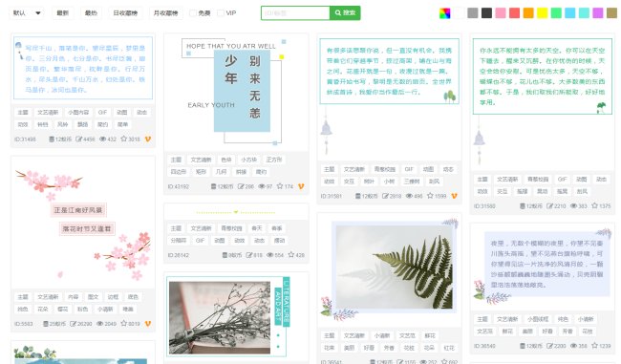Screen dimensions: 621x364
Task: Click the edit icon on card ID:31581
Action: [385, 196]
